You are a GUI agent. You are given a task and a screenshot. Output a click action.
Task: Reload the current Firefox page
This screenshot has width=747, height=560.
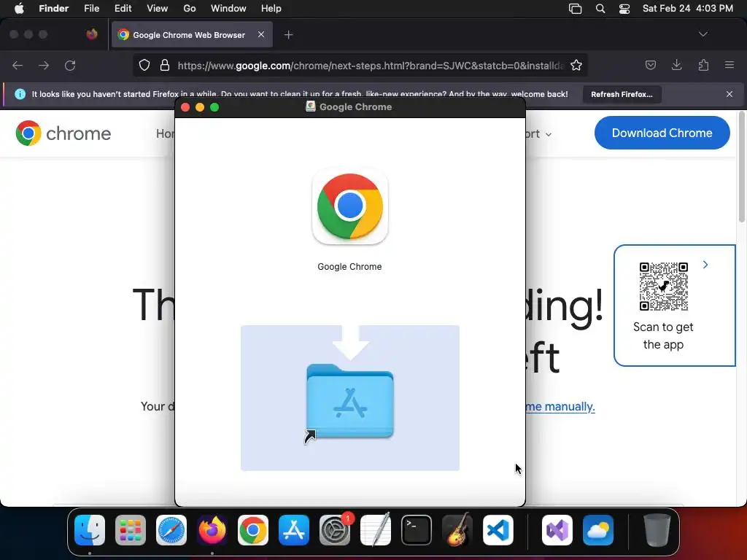(70, 65)
